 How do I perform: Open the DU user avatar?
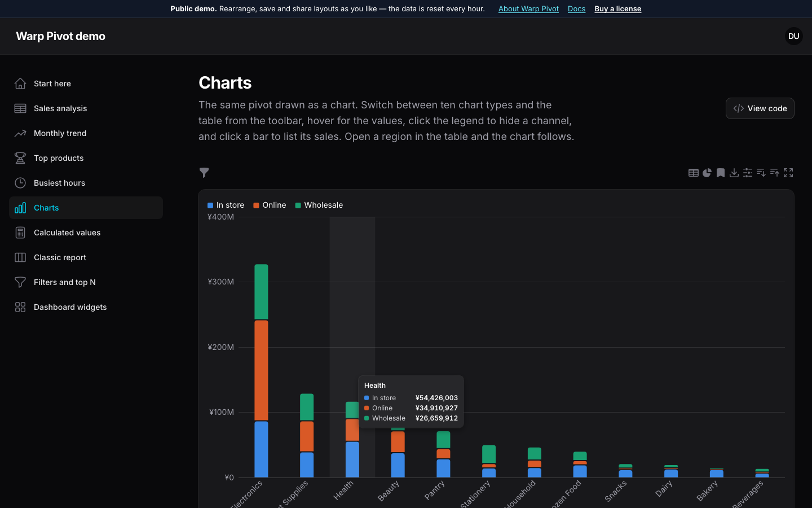coord(794,36)
